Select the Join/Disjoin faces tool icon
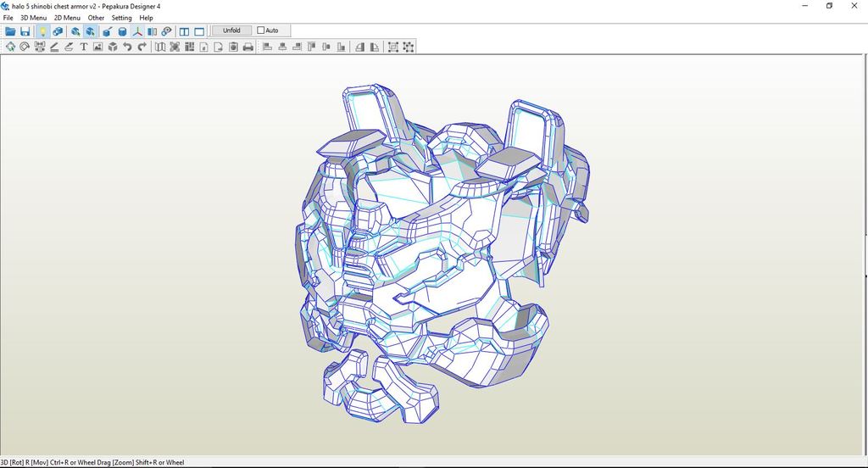Image resolution: width=868 pixels, height=468 pixels. [39, 47]
